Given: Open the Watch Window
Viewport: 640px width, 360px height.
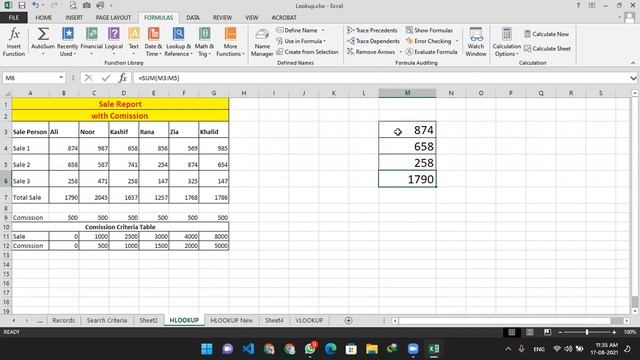Looking at the screenshot, I should [x=476, y=42].
